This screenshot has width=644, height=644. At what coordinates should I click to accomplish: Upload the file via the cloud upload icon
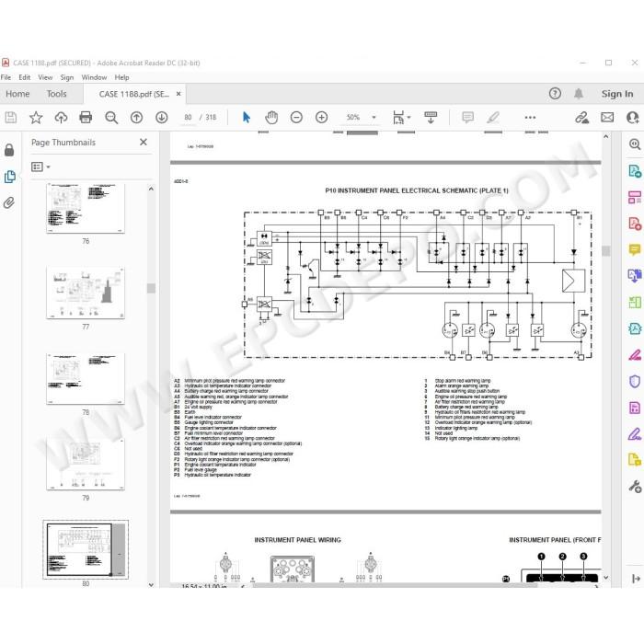coord(61,118)
